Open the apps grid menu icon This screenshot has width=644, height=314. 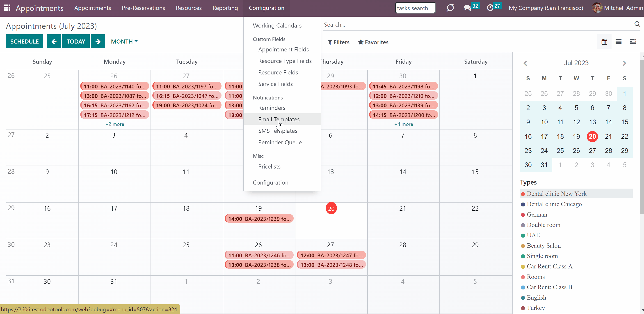pyautogui.click(x=7, y=8)
